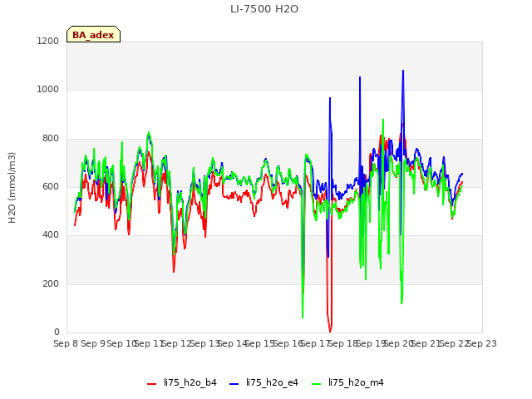Click the 1000 y-axis tick label
Viewport: 532px width, 399px height.
tap(48, 90)
